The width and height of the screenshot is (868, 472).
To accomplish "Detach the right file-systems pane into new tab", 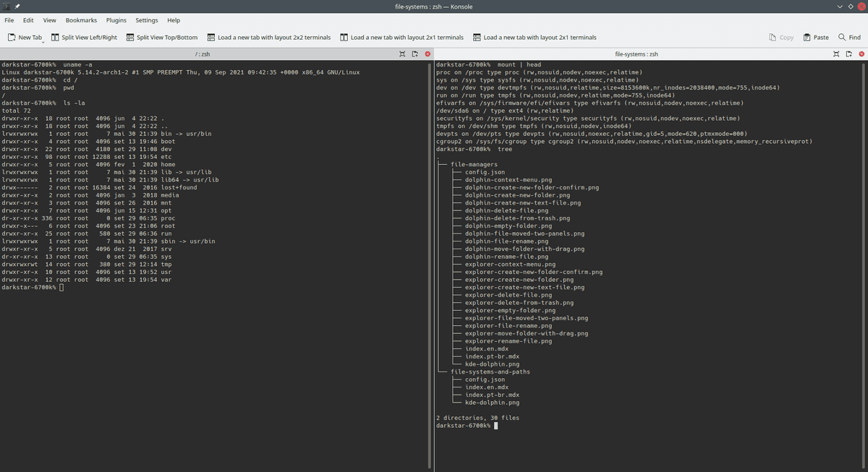I will (x=848, y=54).
